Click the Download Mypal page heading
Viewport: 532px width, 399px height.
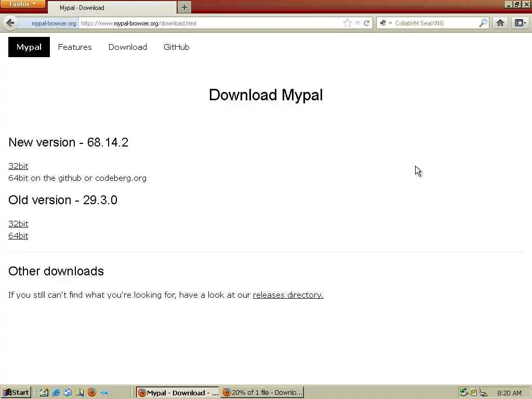265,95
